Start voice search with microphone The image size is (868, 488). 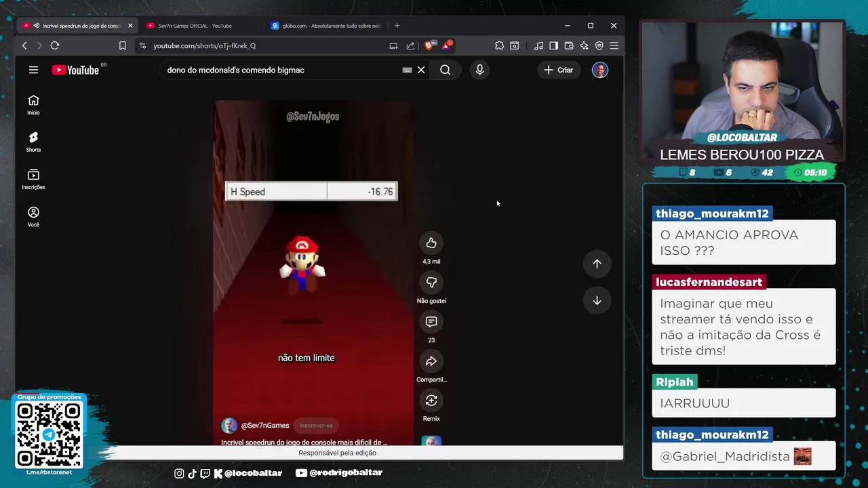tap(479, 70)
